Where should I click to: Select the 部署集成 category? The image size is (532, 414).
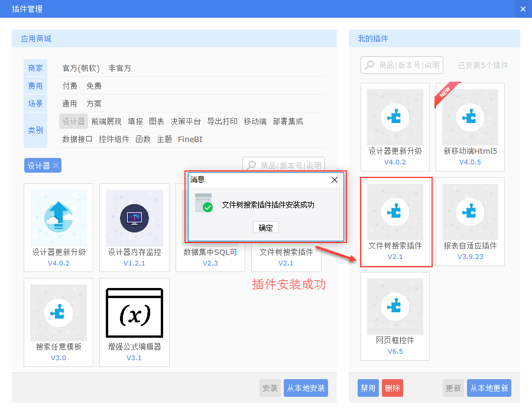point(288,121)
